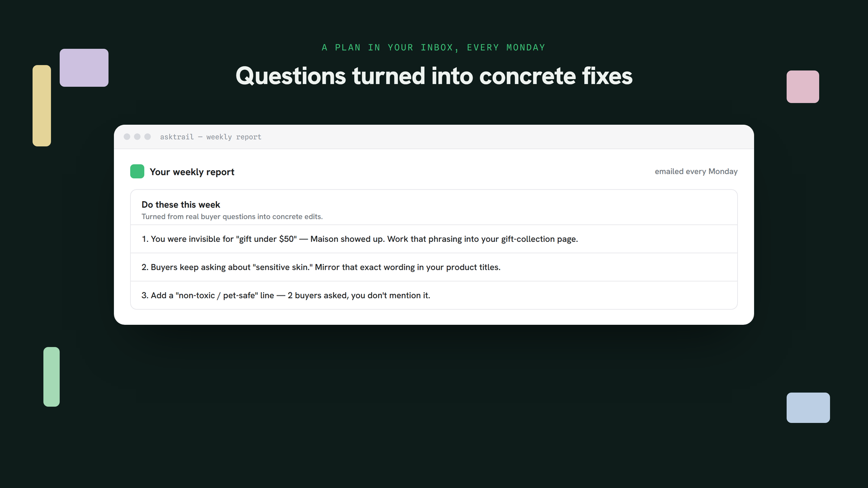The image size is (868, 488).
Task: Open the "gift under $50" recommendation row
Action: 434,239
